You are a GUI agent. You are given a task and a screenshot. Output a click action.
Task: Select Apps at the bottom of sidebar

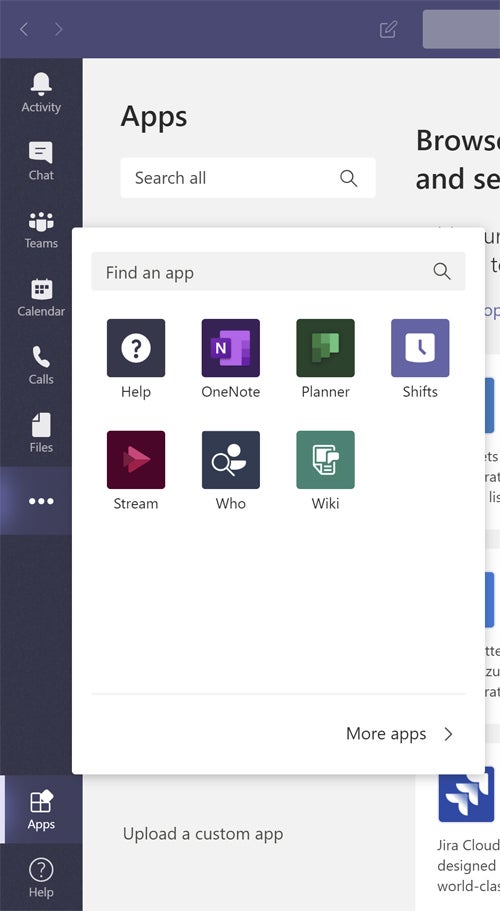pyautogui.click(x=41, y=809)
